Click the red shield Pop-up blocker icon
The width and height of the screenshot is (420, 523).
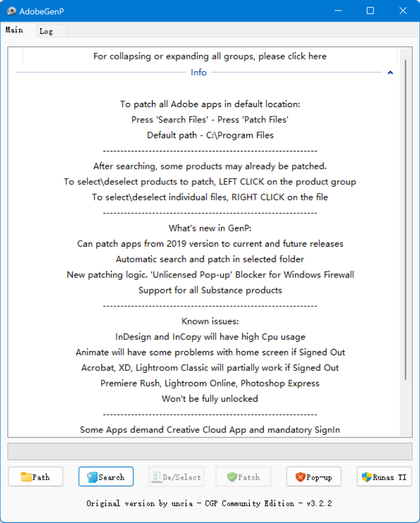[x=300, y=477]
